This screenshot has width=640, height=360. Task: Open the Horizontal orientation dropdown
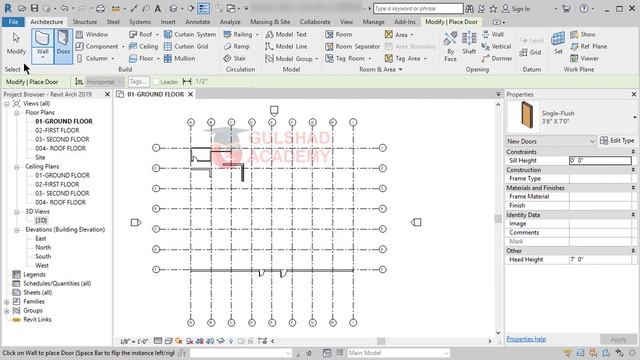pyautogui.click(x=104, y=82)
